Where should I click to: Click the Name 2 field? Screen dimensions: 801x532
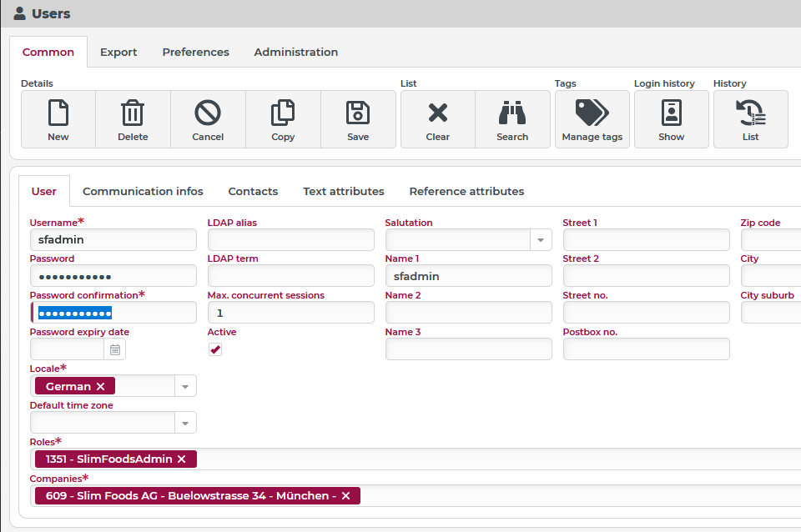pos(468,313)
